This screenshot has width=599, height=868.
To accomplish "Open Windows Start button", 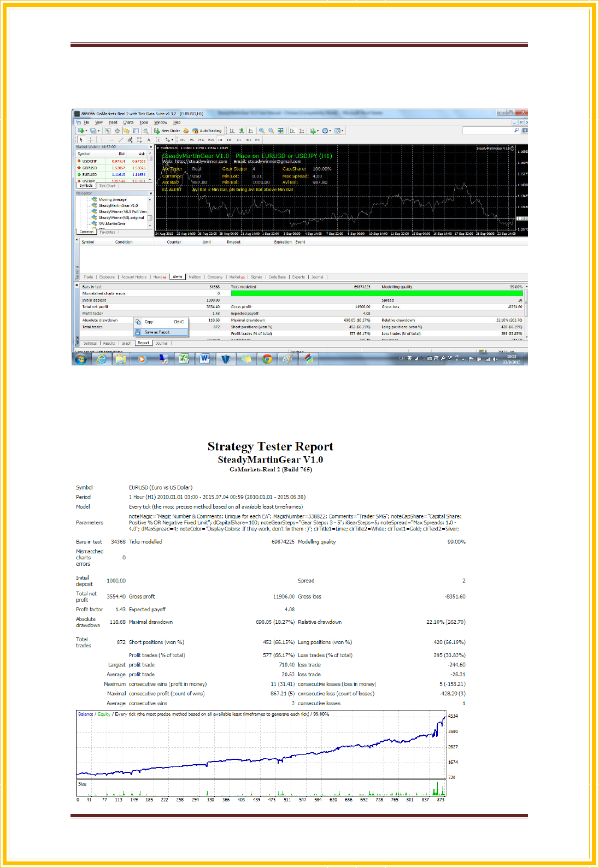I will click(x=81, y=359).
